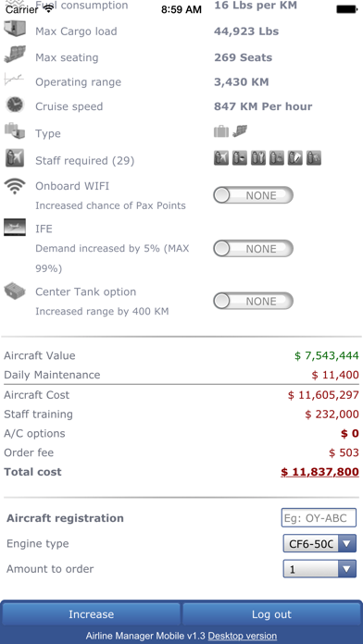
Task: Enable the Center Tank option switch
Action: (253, 301)
